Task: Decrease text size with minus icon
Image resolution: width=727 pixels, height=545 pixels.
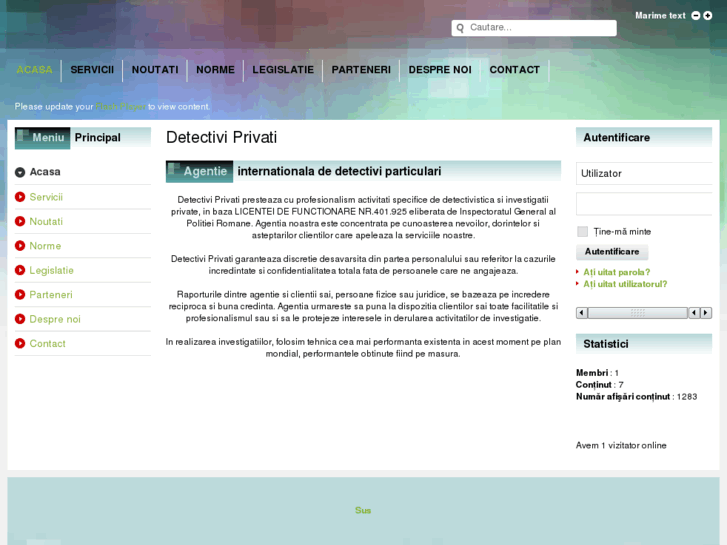Action: tap(695, 15)
